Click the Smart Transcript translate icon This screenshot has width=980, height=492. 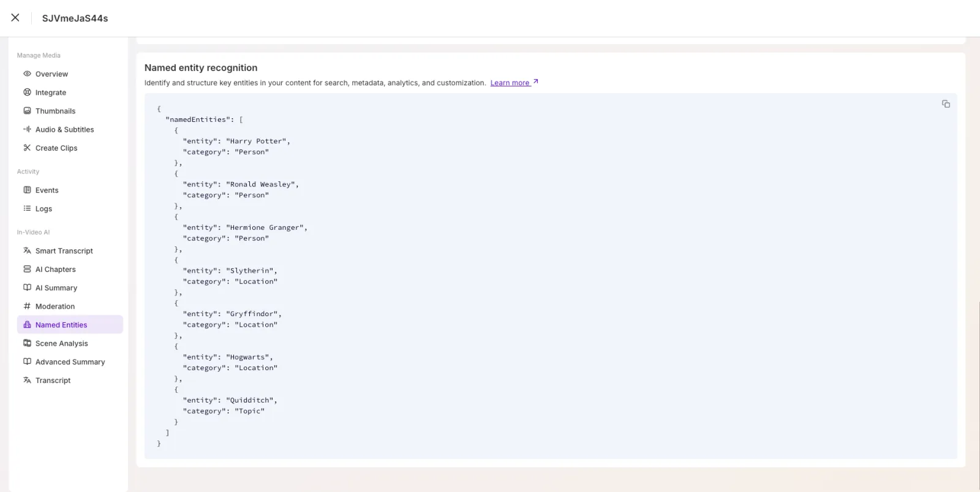click(27, 251)
